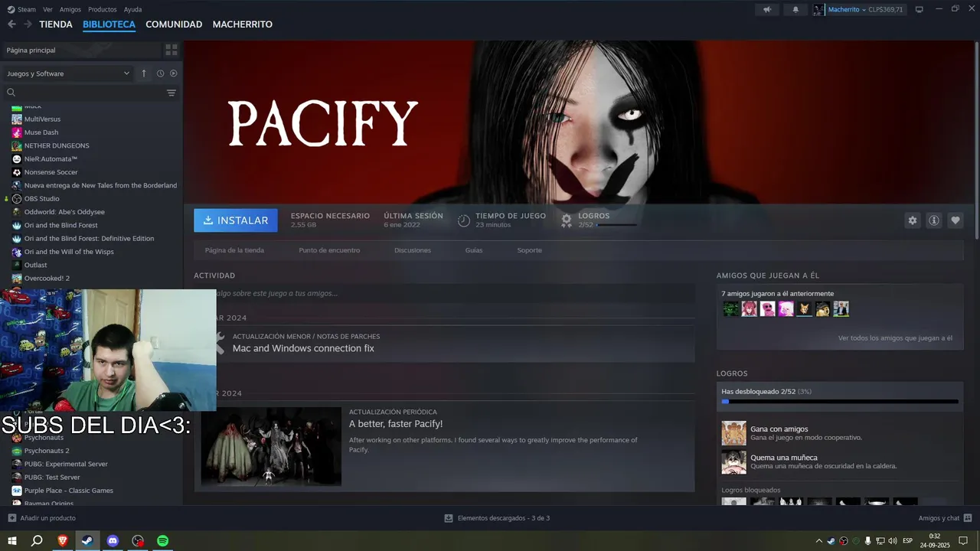Click the A better, faster Pacify thumbnail

point(271,446)
